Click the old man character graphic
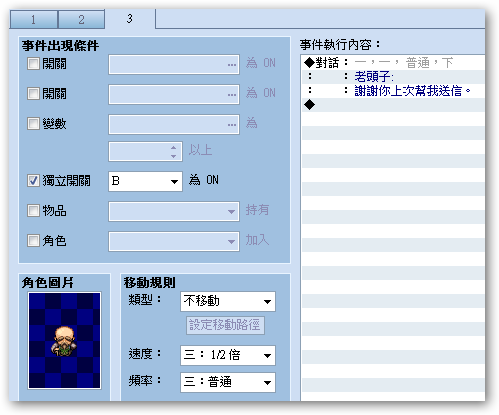The image size is (499, 415). [x=64, y=340]
